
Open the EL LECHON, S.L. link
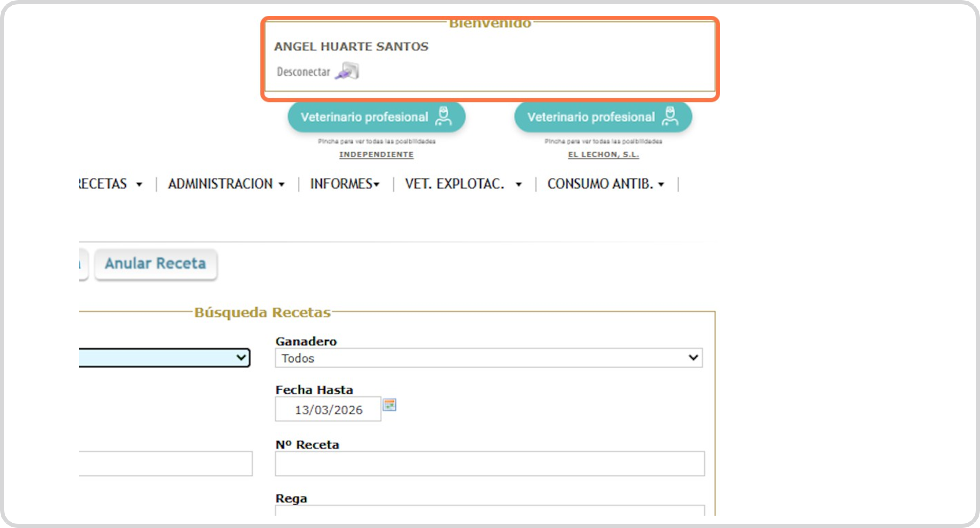tap(603, 154)
